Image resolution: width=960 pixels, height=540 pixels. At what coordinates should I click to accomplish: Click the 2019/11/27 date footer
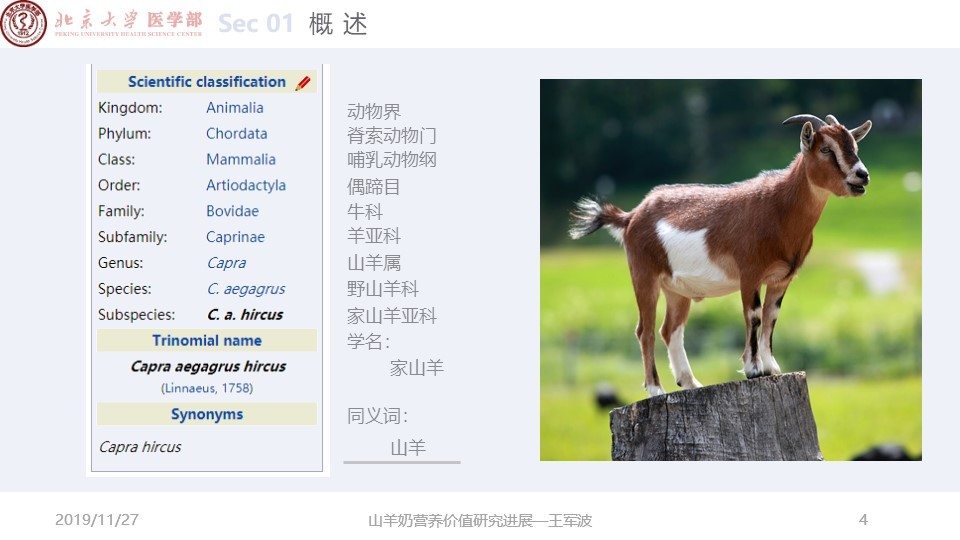pyautogui.click(x=97, y=520)
